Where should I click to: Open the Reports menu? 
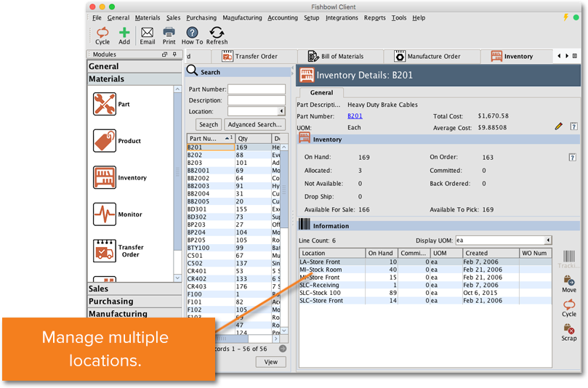(x=374, y=17)
